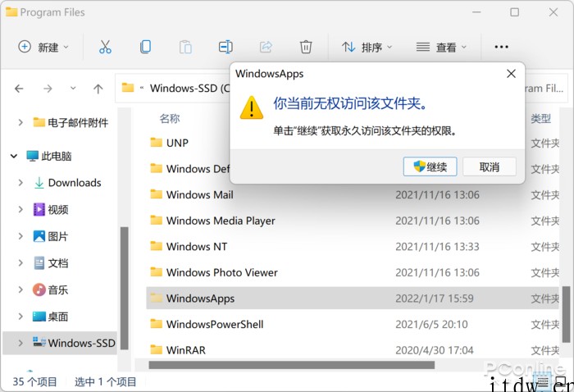
Task: Click the 选中 1 个项目 status text
Action: [106, 382]
